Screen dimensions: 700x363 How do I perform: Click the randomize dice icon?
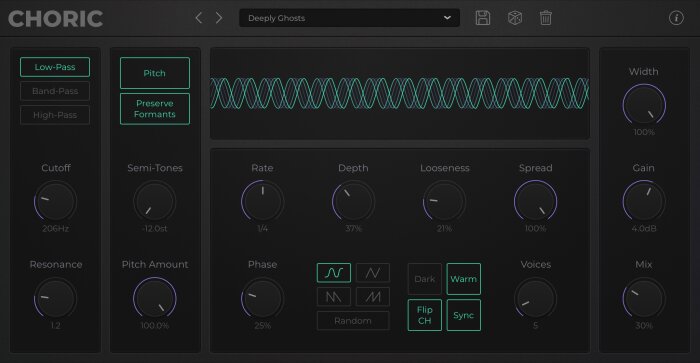(515, 18)
